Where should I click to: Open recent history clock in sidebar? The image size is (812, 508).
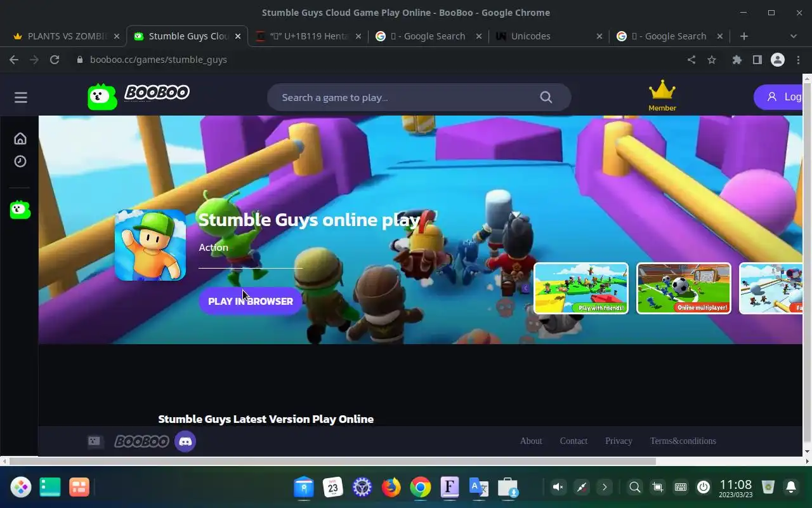coord(20,161)
